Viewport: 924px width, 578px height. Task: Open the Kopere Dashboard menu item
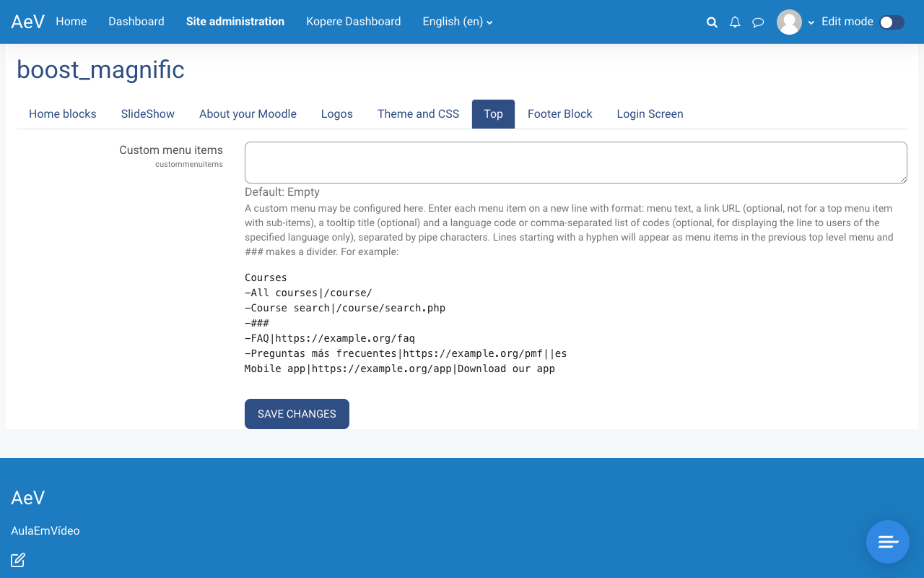click(x=353, y=22)
